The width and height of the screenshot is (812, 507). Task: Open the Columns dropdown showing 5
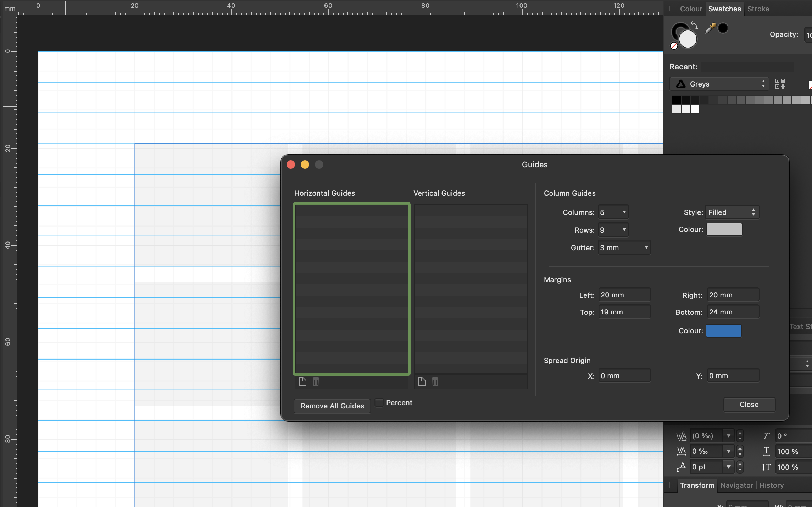[613, 212]
